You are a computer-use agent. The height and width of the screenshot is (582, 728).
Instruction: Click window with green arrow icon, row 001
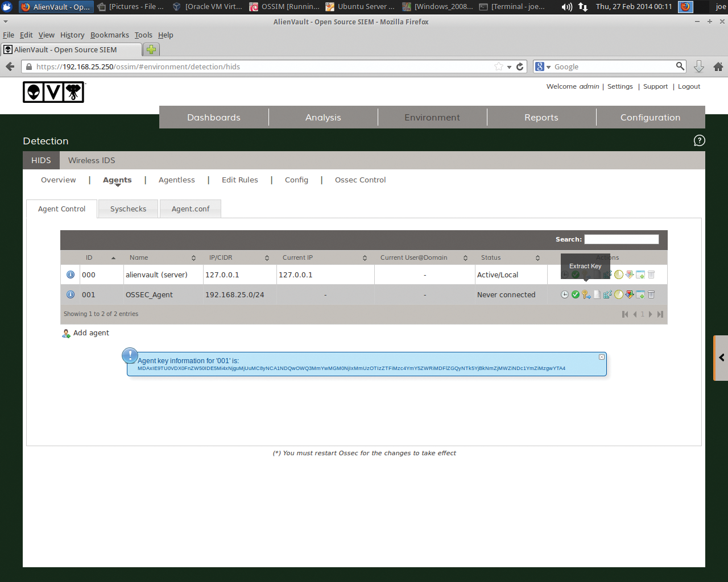[640, 294]
